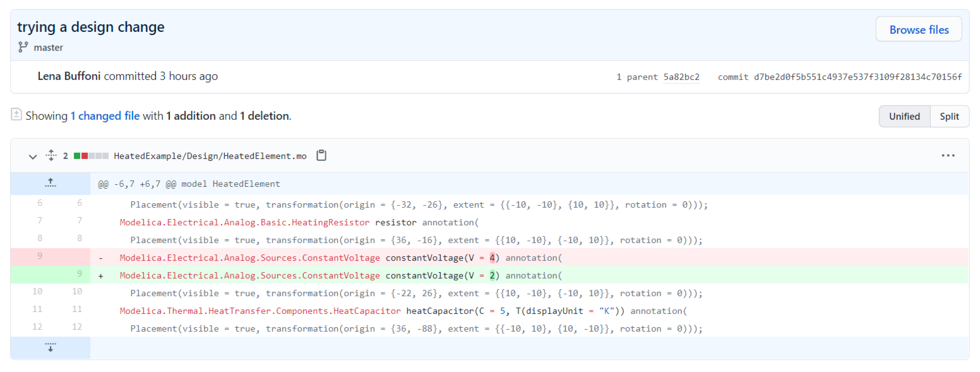
Task: Click added line number 9 in green row
Action: pyautogui.click(x=79, y=273)
